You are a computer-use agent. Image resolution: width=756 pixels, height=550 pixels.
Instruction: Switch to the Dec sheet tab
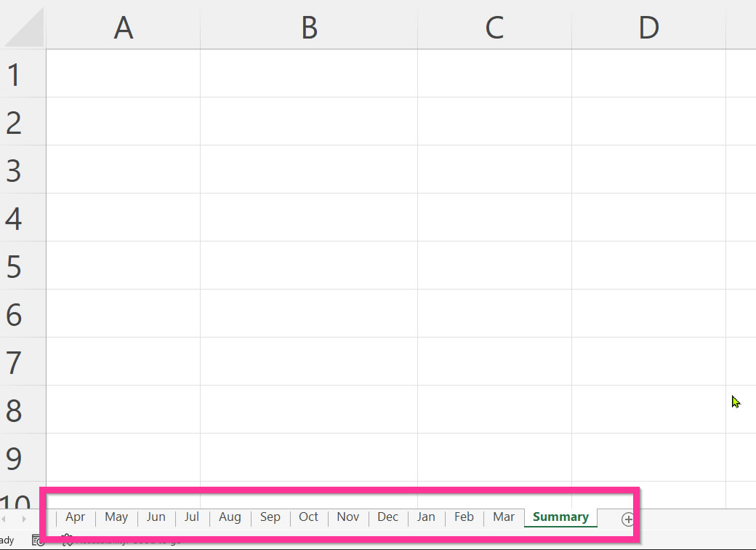tap(387, 517)
